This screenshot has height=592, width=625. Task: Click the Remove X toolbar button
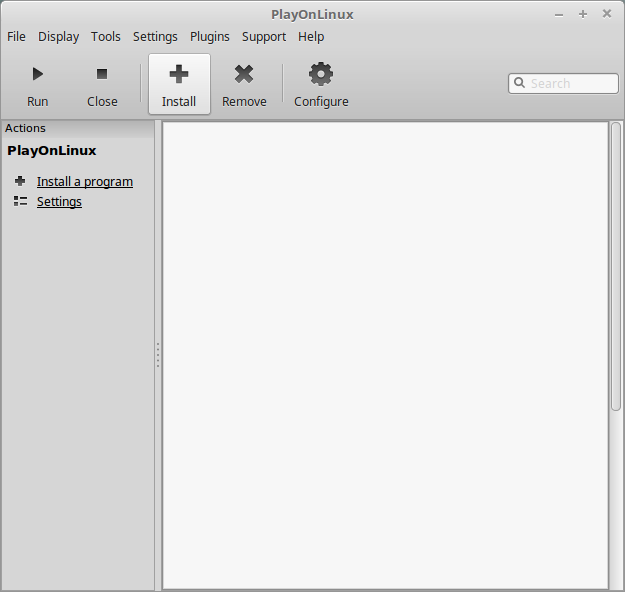pyautogui.click(x=244, y=85)
